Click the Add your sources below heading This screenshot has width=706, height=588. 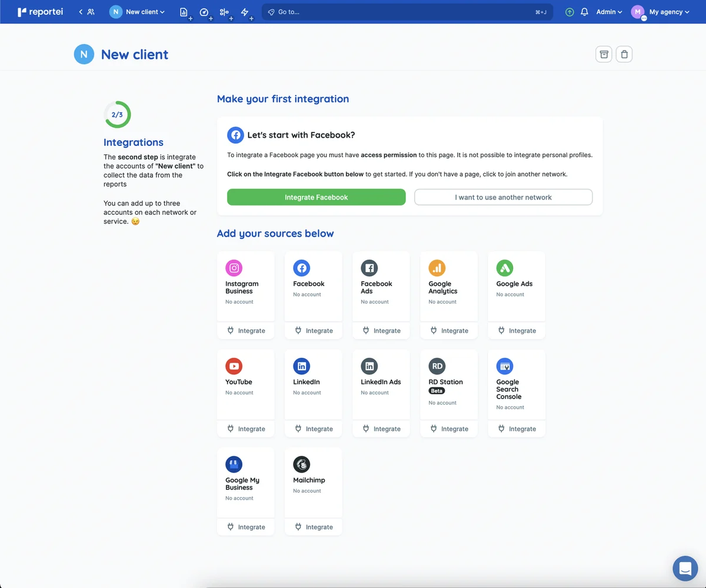(275, 234)
